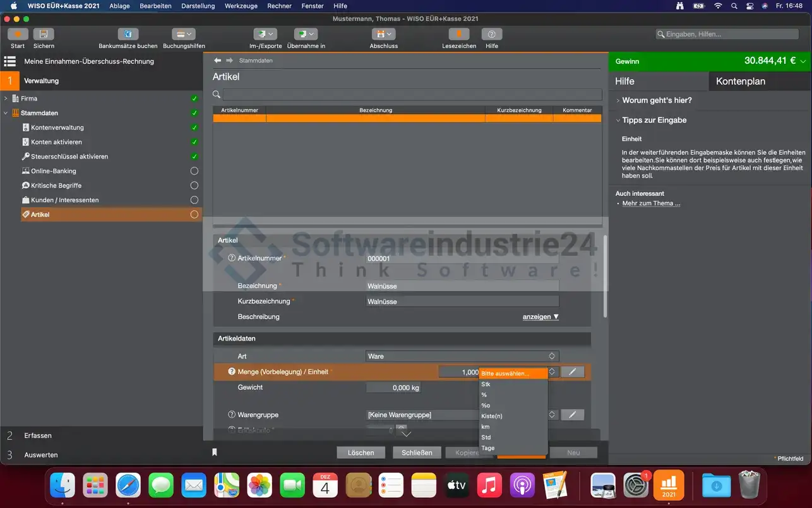812x508 pixels.
Task: Click the hamburger menu icon in the sidebar
Action: point(10,61)
